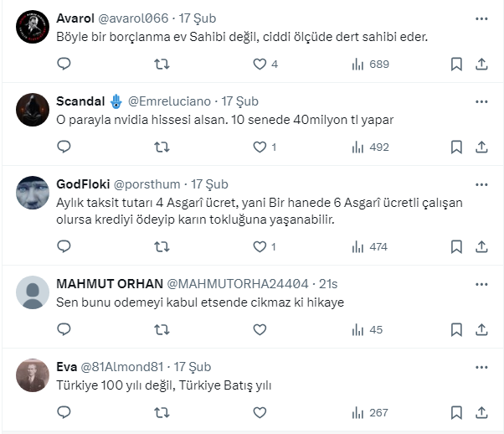Share Scandal's tweet
The width and height of the screenshot is (504, 434).
(481, 147)
